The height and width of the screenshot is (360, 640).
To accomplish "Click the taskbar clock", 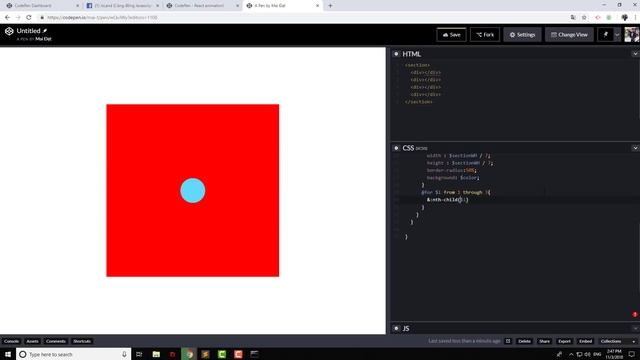I will coord(614,354).
